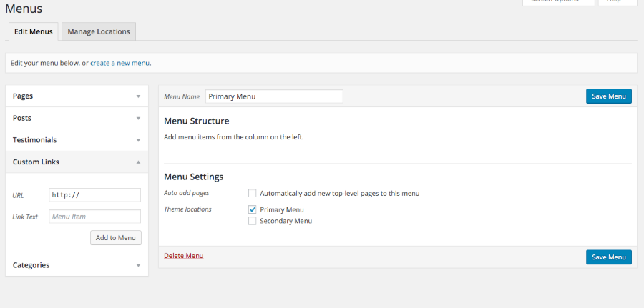Check the Secondary Menu theme location
The image size is (644, 308).
click(252, 221)
